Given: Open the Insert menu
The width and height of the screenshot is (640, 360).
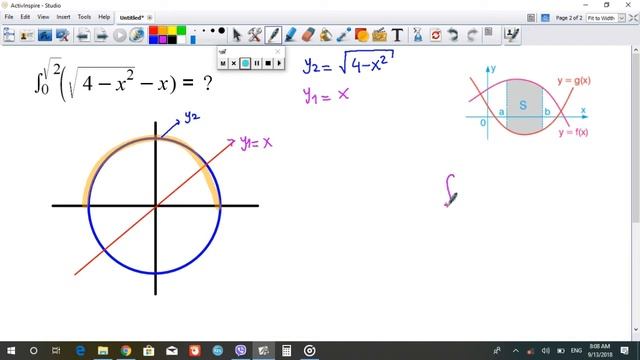Looking at the screenshot, I should click(x=63, y=17).
